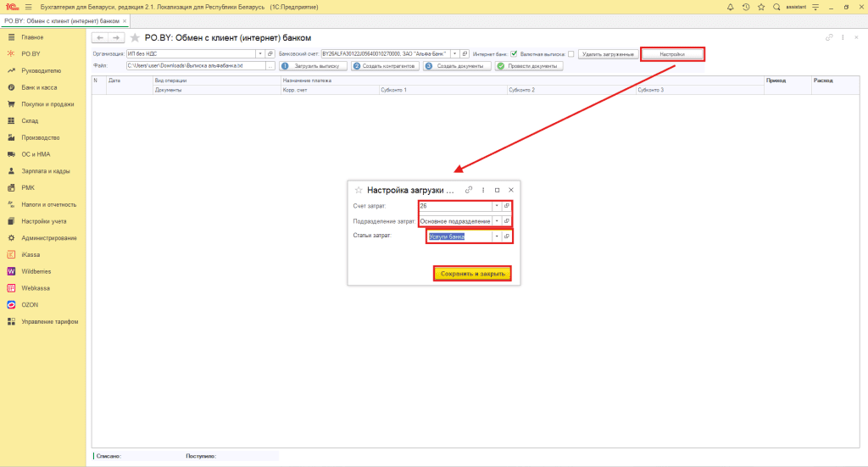Click the back navigation arrow
The height and width of the screenshot is (467, 868).
(x=98, y=38)
